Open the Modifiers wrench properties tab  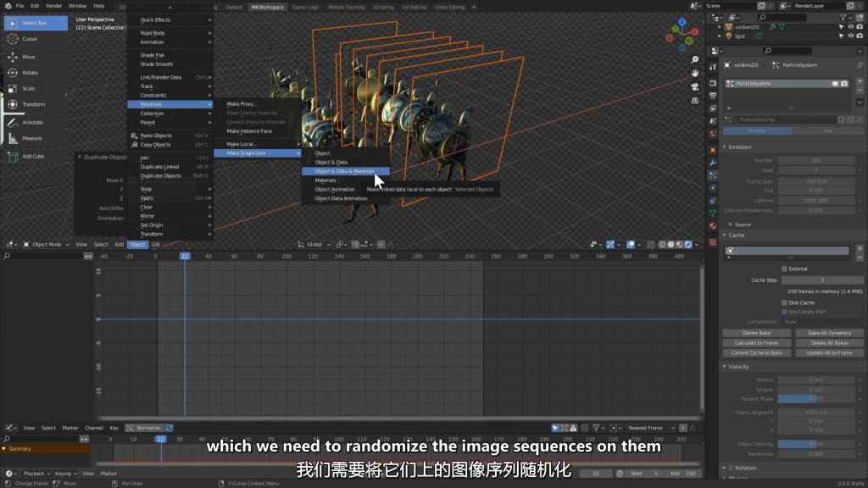point(713,162)
